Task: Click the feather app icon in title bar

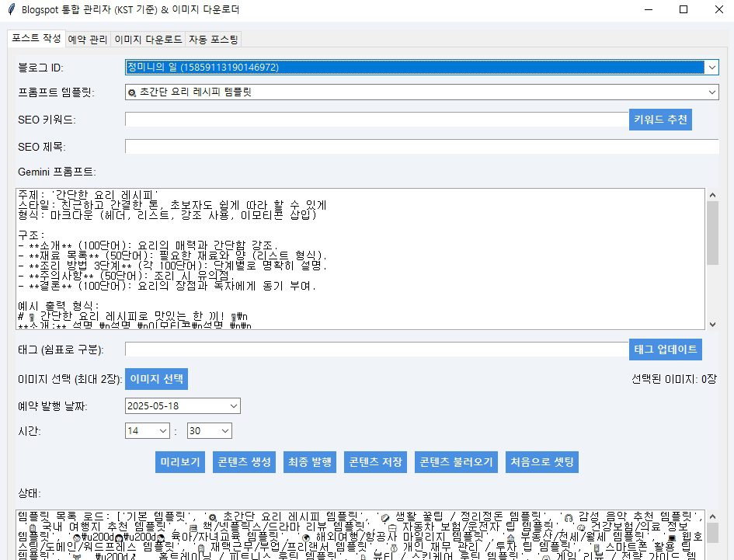Action: coord(11,9)
